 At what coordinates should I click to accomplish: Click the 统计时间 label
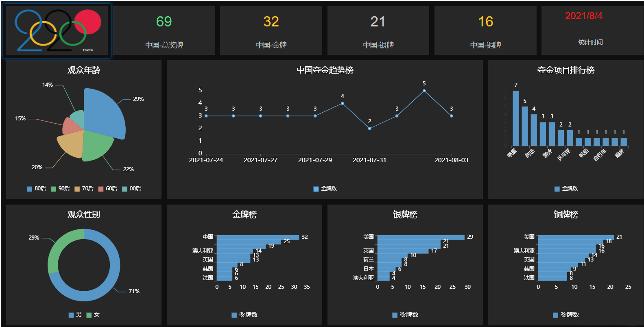point(591,42)
